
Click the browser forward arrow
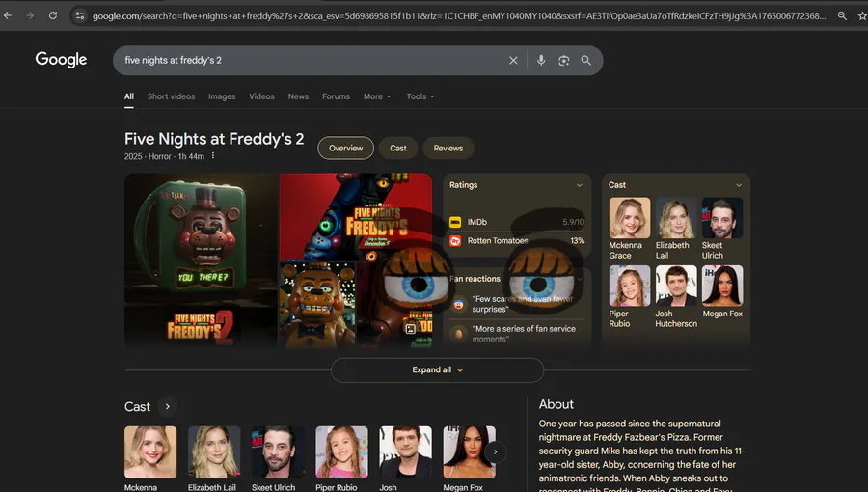pyautogui.click(x=30, y=15)
